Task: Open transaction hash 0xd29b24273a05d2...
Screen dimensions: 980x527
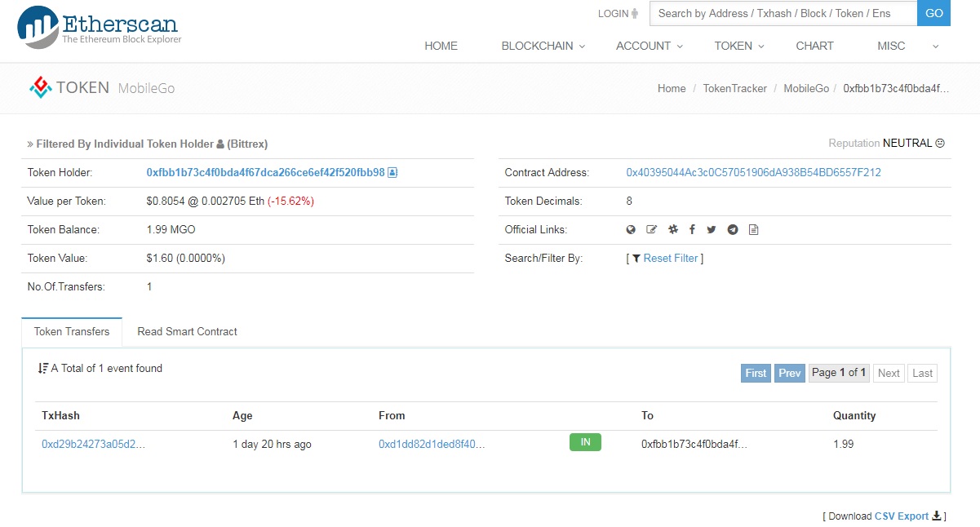Action: 94,445
